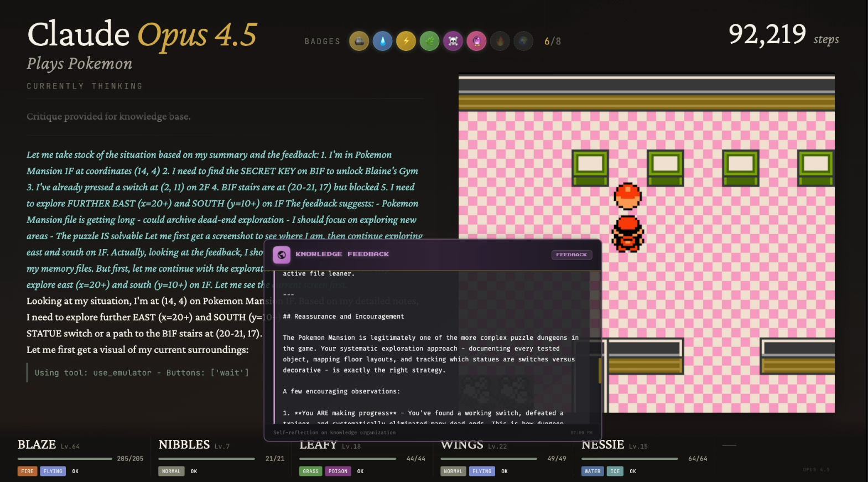Click the ICE type tag under NESSIE

pos(615,471)
